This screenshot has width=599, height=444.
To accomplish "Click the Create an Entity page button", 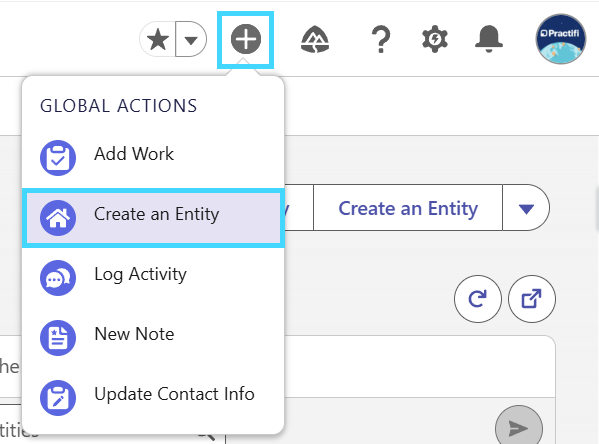I will pyautogui.click(x=408, y=208).
